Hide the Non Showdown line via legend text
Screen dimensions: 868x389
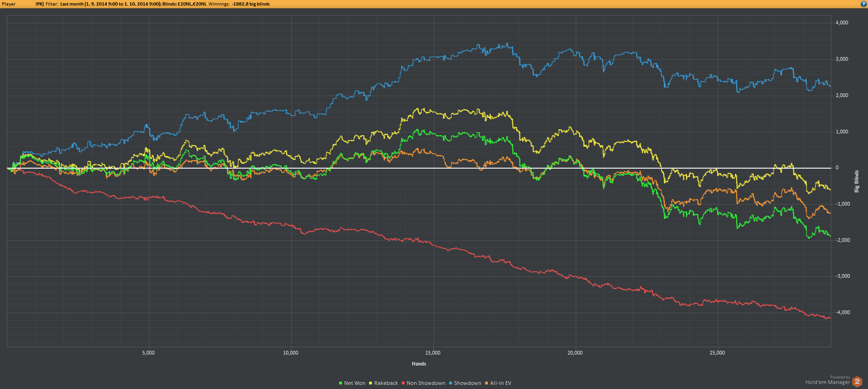pyautogui.click(x=426, y=383)
